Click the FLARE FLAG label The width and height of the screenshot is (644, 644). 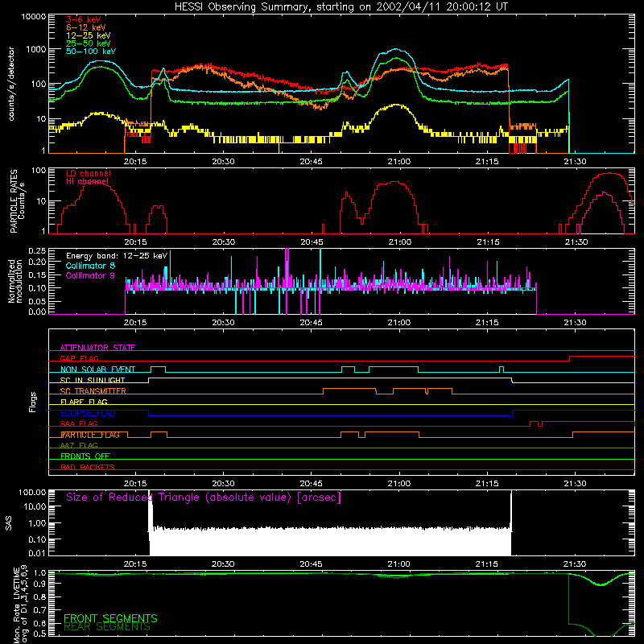click(x=84, y=402)
